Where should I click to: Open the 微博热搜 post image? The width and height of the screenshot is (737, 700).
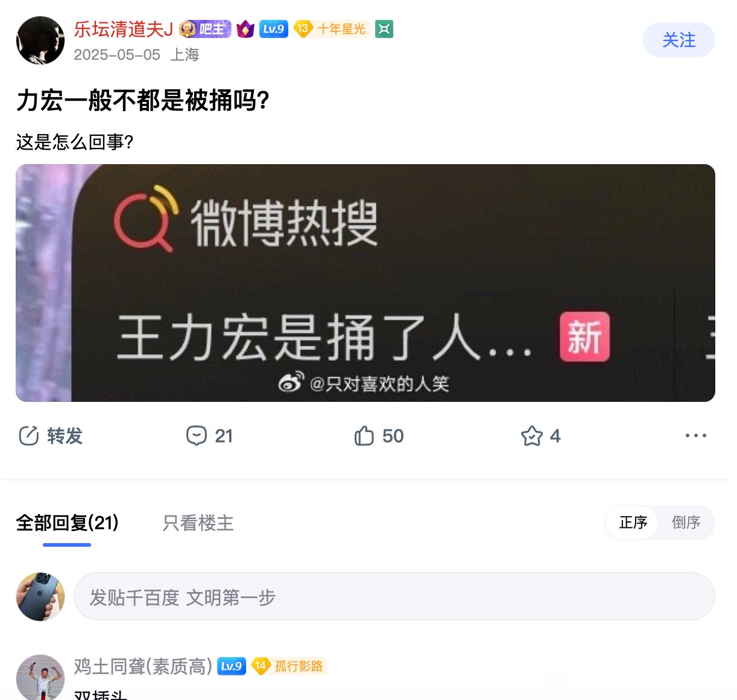[365, 283]
